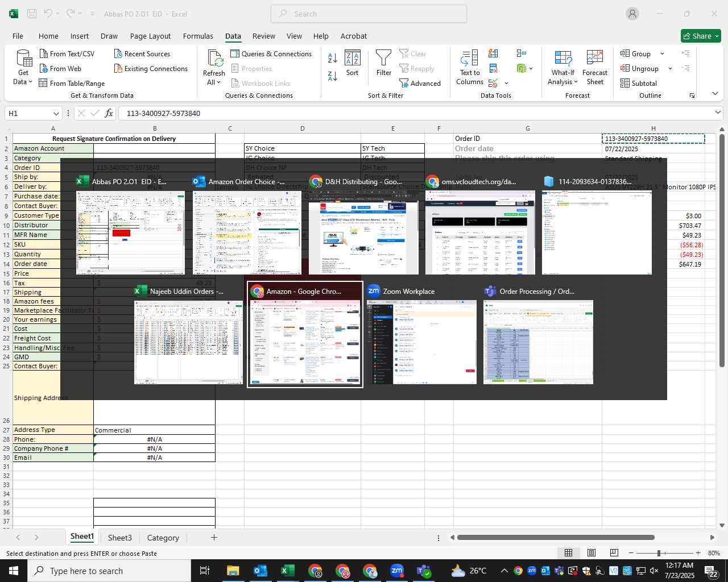Open Recent Sources
The width and height of the screenshot is (728, 582).
click(142, 54)
